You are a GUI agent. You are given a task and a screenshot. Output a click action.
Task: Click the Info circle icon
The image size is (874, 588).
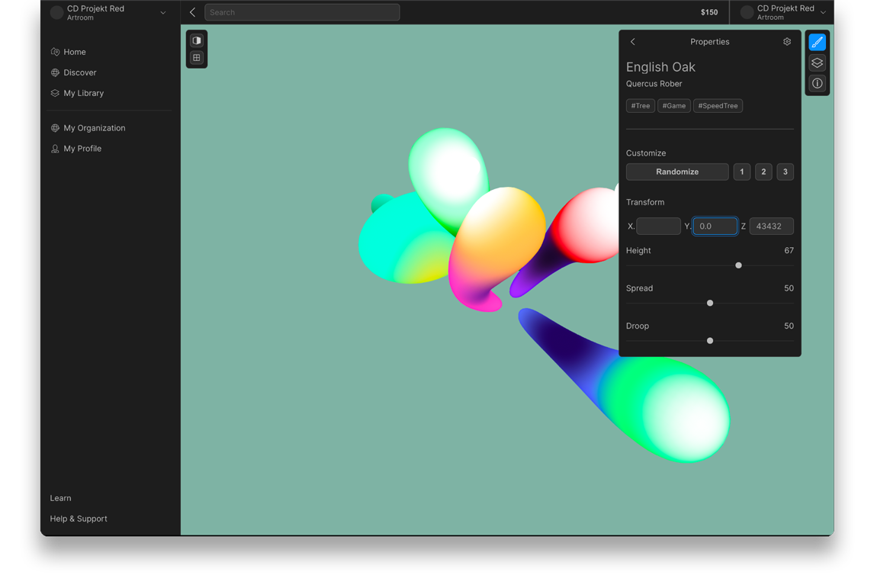point(817,84)
